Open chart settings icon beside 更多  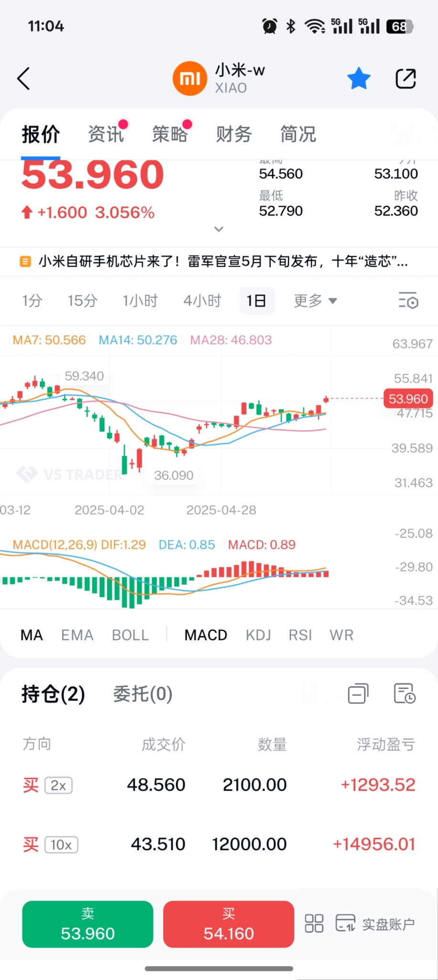point(408,301)
